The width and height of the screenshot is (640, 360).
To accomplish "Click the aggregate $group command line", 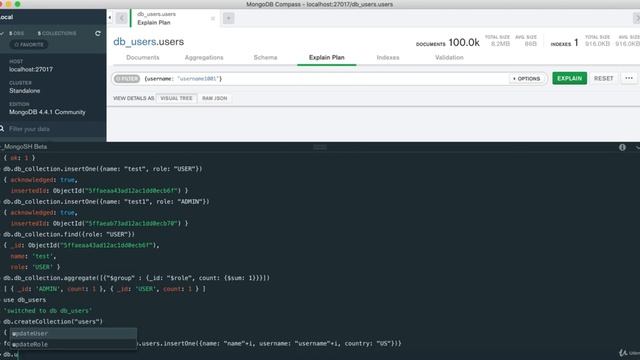I will tap(136, 278).
